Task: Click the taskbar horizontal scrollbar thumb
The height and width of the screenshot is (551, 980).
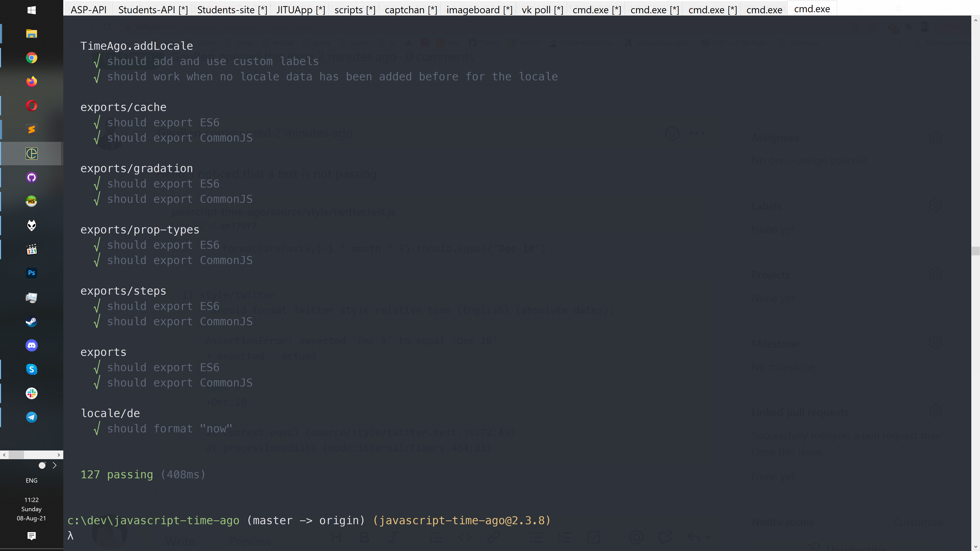Action: pos(16,455)
